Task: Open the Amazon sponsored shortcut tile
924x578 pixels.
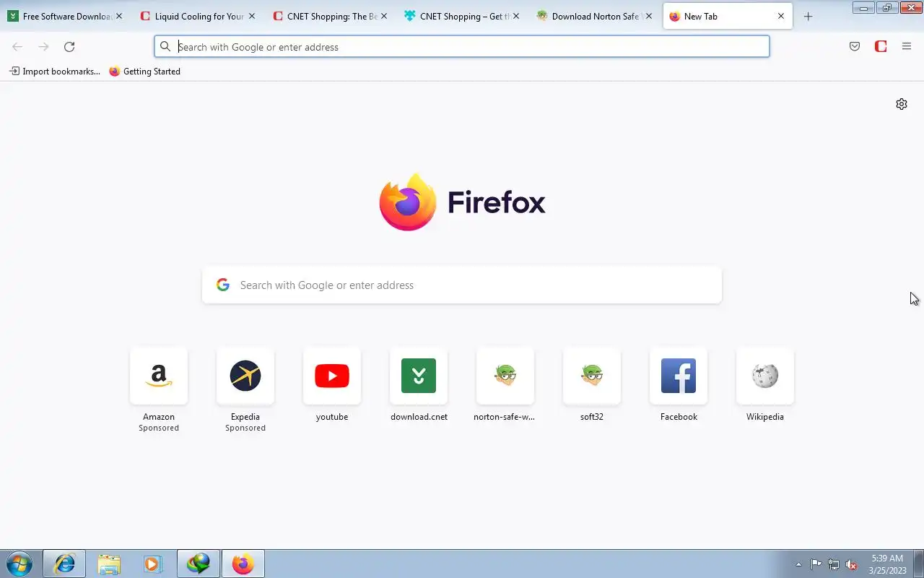Action: 159,376
